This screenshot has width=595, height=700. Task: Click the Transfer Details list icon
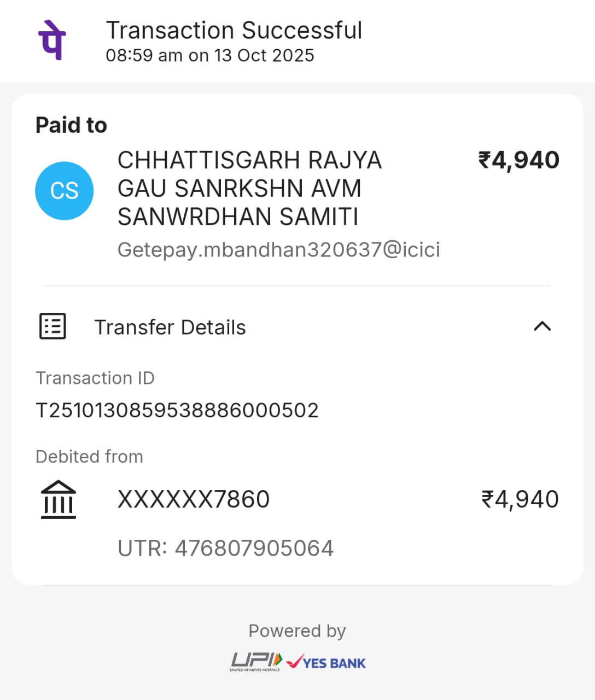click(x=52, y=326)
